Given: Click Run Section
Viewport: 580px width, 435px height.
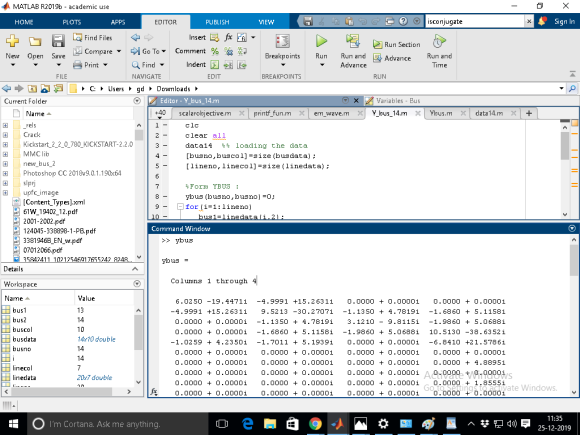Looking at the screenshot, I should [x=397, y=44].
